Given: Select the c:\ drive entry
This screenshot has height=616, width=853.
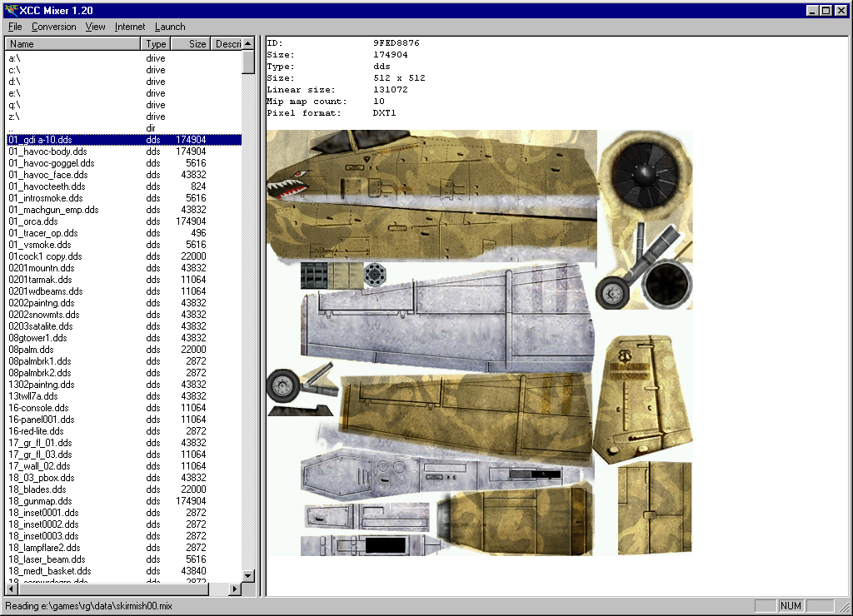Looking at the screenshot, I should pyautogui.click(x=14, y=70).
